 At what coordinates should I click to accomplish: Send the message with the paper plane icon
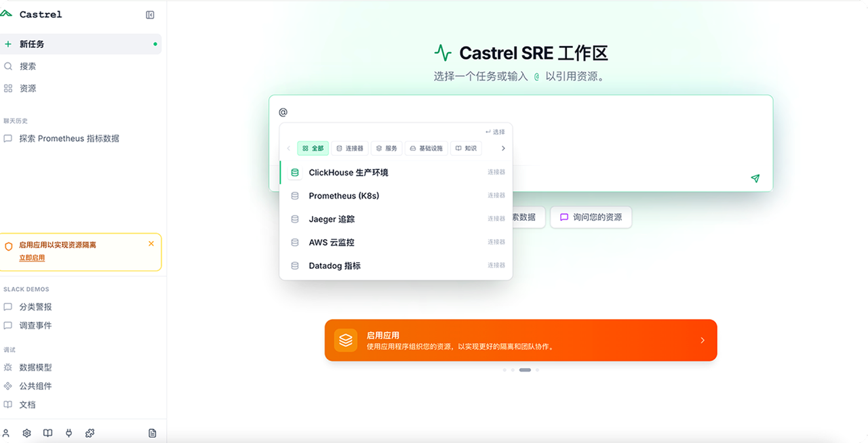[x=755, y=178]
